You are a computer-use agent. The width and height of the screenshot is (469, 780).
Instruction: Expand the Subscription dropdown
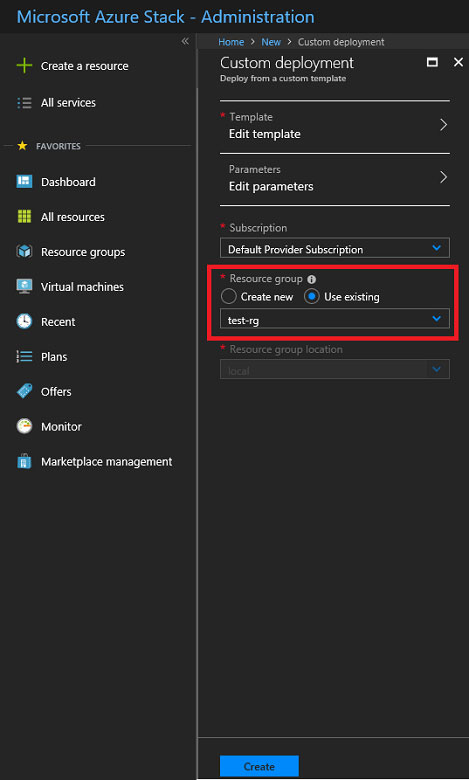(335, 248)
